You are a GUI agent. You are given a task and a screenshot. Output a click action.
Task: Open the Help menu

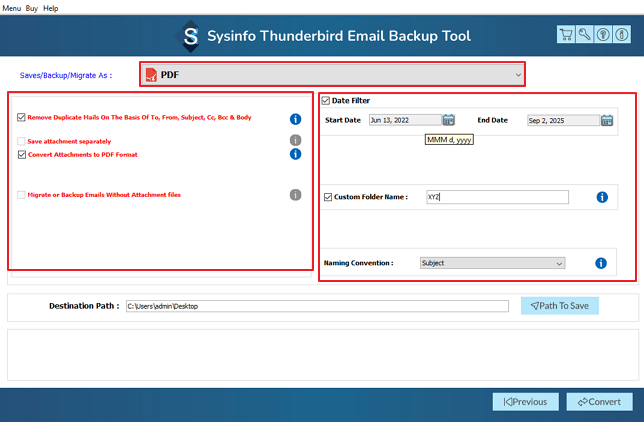[51, 7]
